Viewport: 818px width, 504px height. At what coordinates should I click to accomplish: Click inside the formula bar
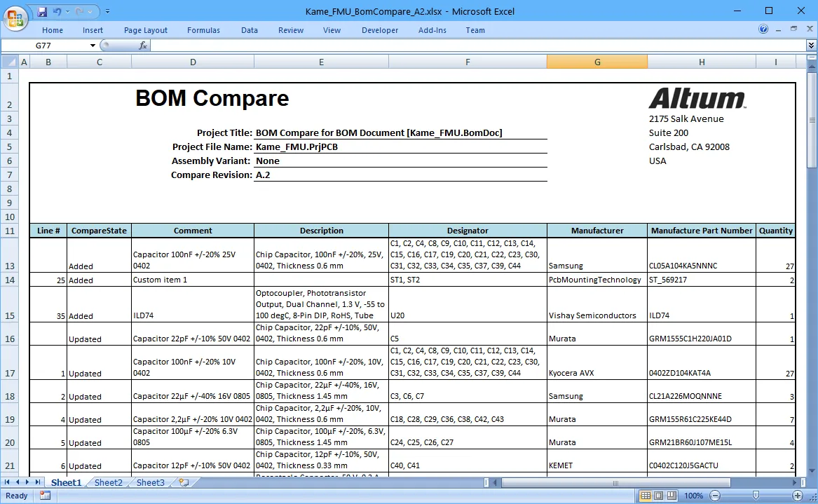tap(477, 46)
